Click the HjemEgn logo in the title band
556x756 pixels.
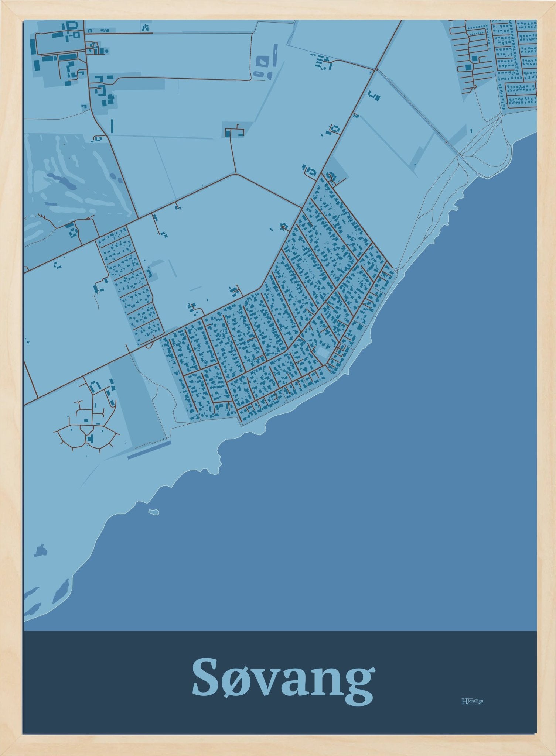[x=472, y=701]
